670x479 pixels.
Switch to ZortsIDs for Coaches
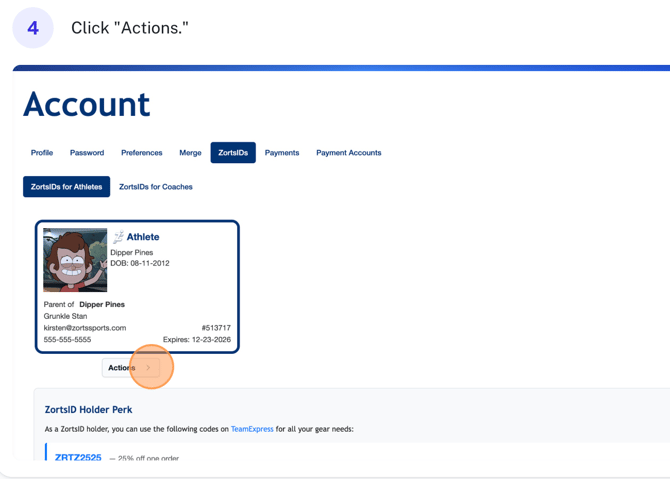click(x=156, y=187)
